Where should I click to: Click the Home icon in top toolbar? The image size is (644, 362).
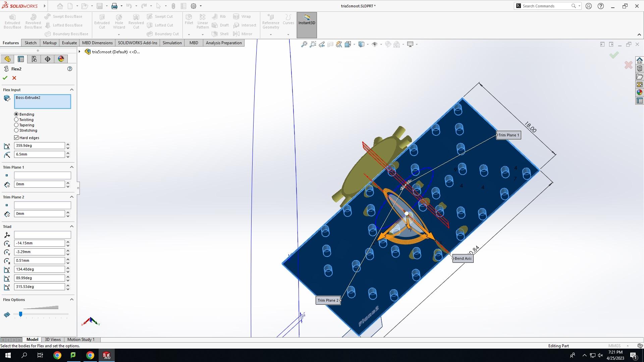[x=60, y=6]
